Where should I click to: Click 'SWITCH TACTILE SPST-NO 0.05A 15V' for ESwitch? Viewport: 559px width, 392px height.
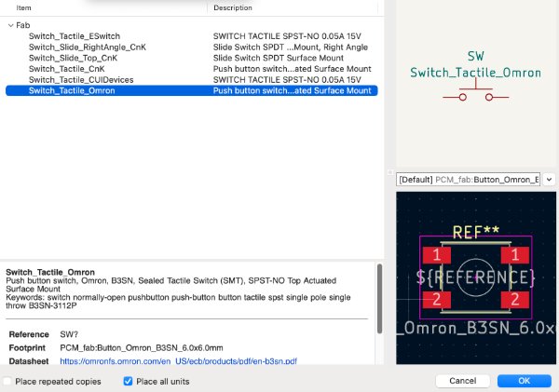[287, 36]
